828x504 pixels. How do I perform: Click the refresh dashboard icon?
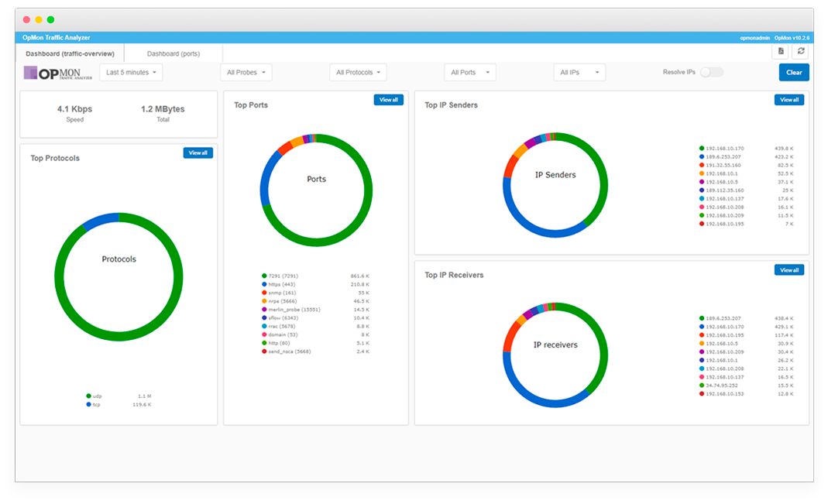tap(801, 51)
